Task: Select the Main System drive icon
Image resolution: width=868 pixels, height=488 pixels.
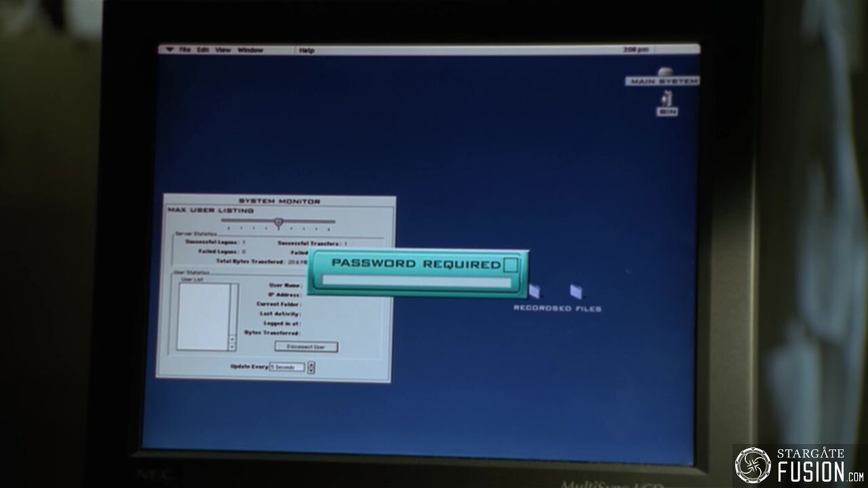Action: (665, 71)
